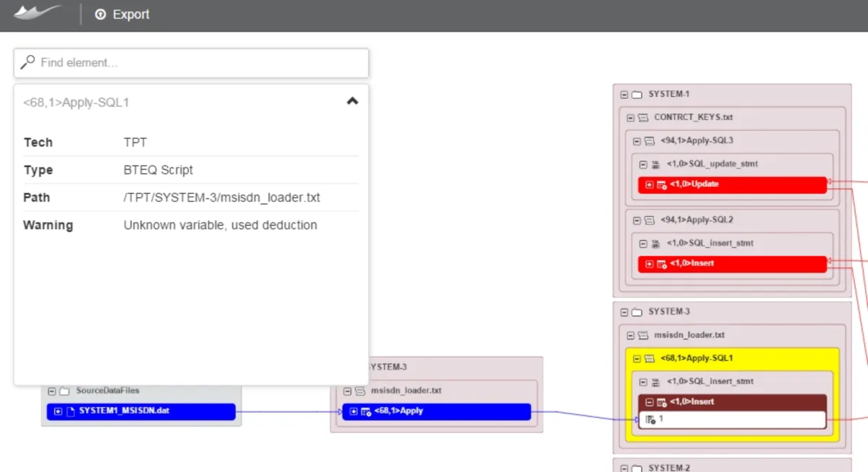868x472 pixels.
Task: Collapse msisdn_loader.txt under right SYSTEM-3
Action: pyautogui.click(x=631, y=335)
